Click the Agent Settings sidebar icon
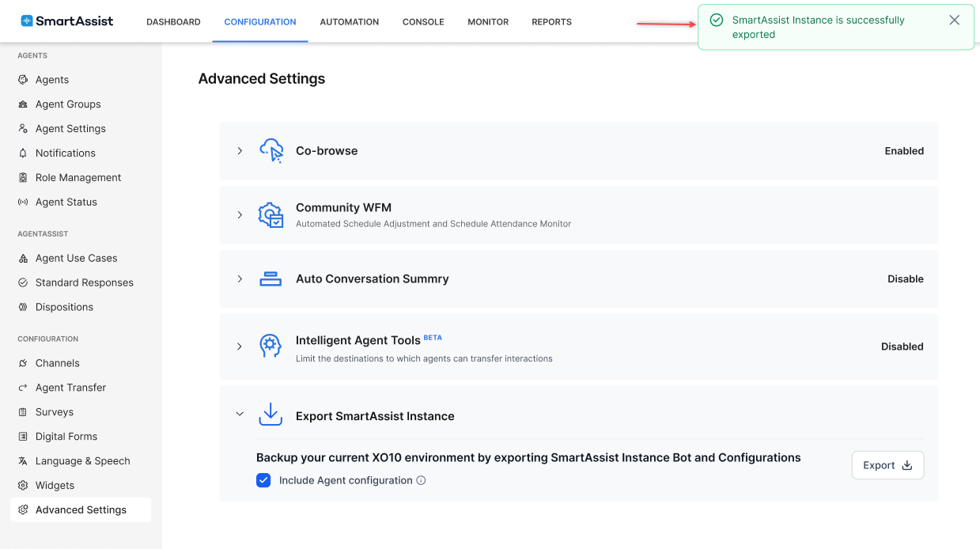 coord(23,129)
